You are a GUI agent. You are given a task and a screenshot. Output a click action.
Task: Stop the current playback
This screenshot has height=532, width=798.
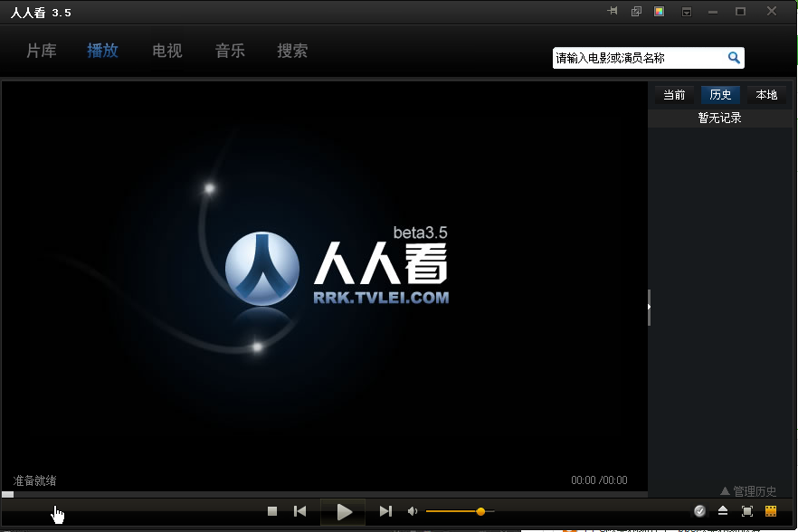[x=271, y=511]
